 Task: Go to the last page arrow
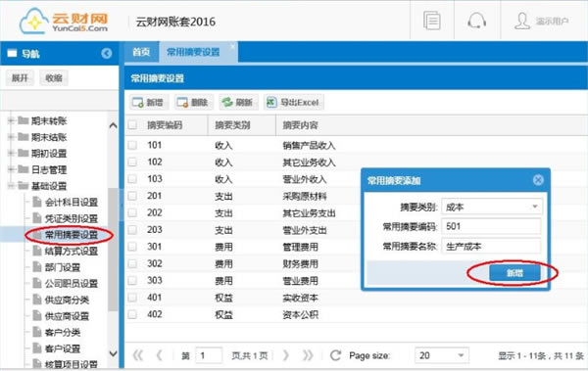(x=308, y=355)
